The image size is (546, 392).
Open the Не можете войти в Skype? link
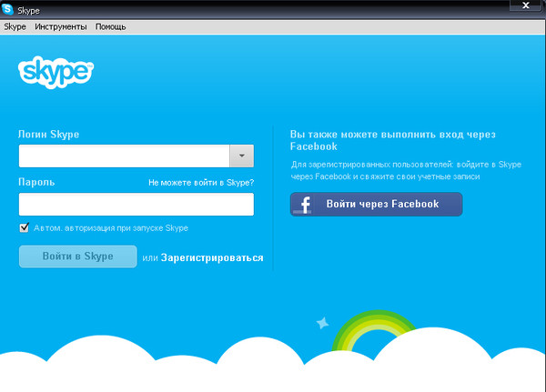201,183
